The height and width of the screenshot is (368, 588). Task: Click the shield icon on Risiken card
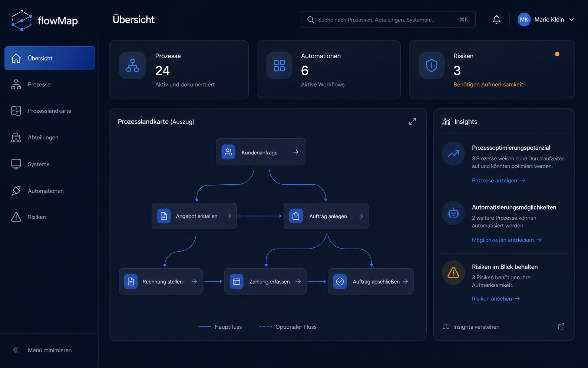(x=432, y=65)
